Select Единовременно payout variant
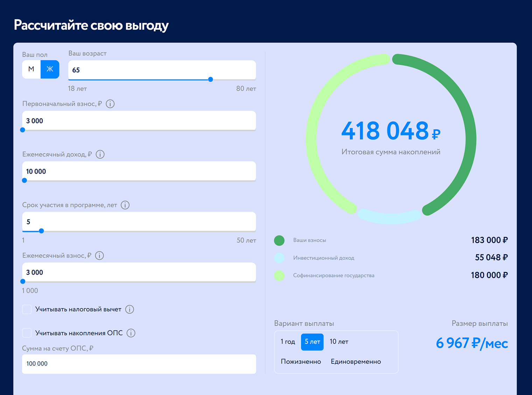 tap(356, 362)
